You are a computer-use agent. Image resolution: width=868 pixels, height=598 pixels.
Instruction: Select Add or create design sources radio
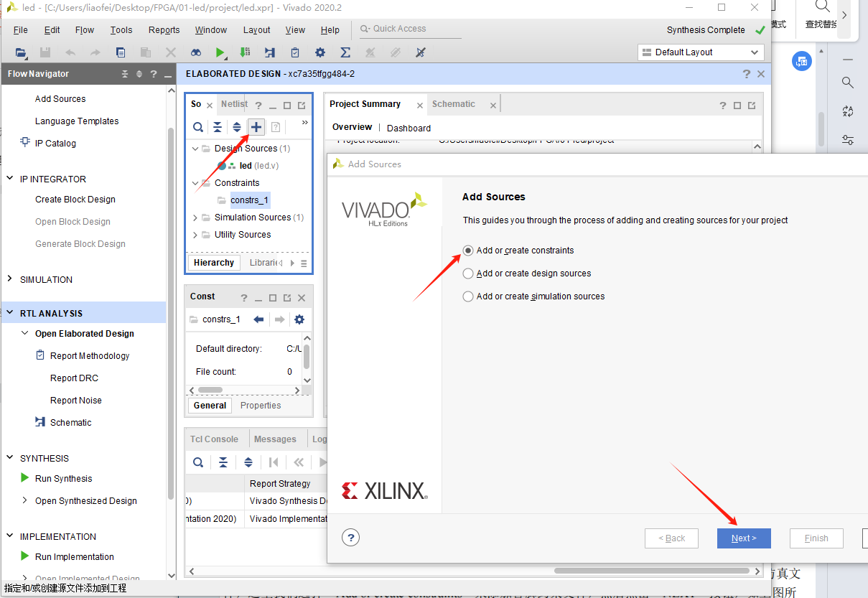click(468, 274)
